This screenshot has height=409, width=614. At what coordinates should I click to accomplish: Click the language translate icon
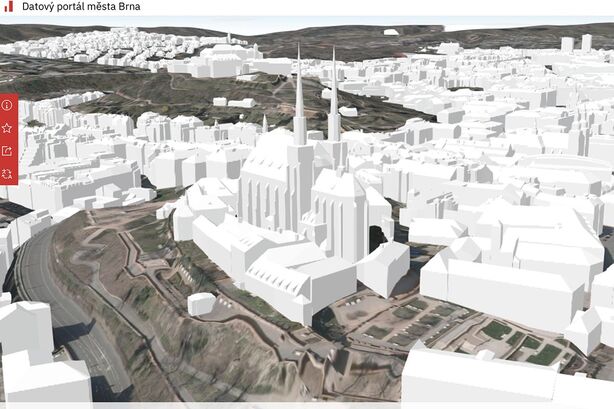[7, 174]
